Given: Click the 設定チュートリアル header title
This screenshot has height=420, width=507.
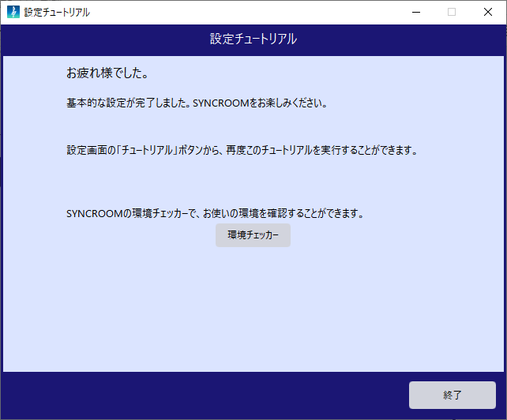Looking at the screenshot, I should click(253, 39).
